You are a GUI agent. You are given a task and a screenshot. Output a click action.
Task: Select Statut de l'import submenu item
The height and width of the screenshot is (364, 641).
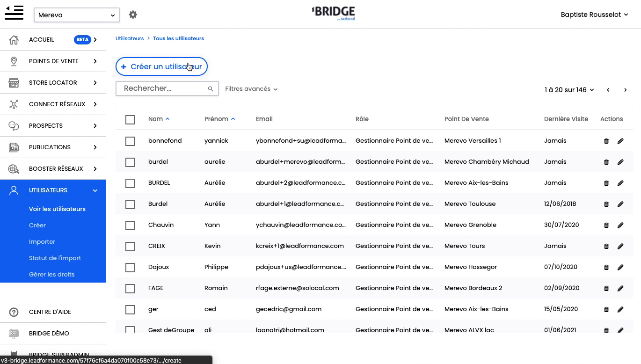pos(55,258)
